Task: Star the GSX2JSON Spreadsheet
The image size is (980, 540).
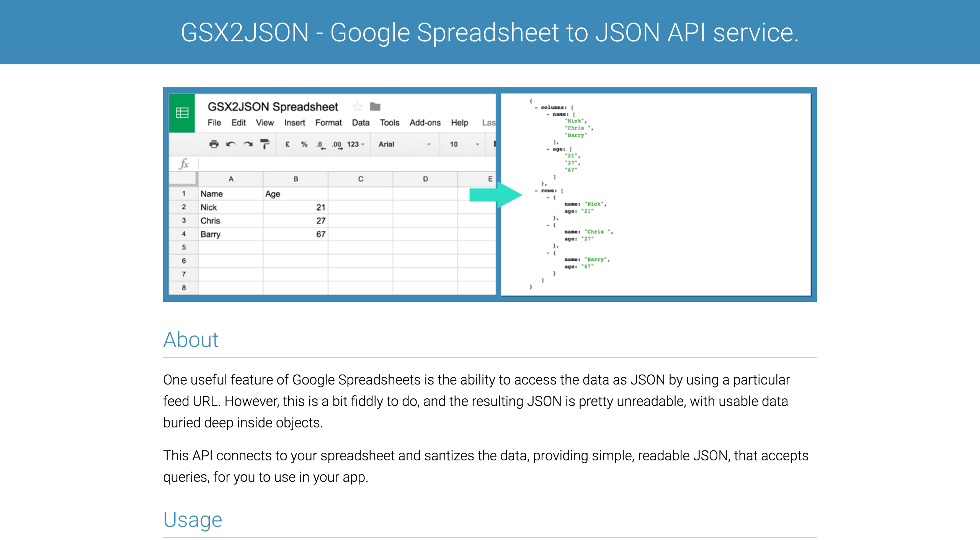Action: coord(357,106)
